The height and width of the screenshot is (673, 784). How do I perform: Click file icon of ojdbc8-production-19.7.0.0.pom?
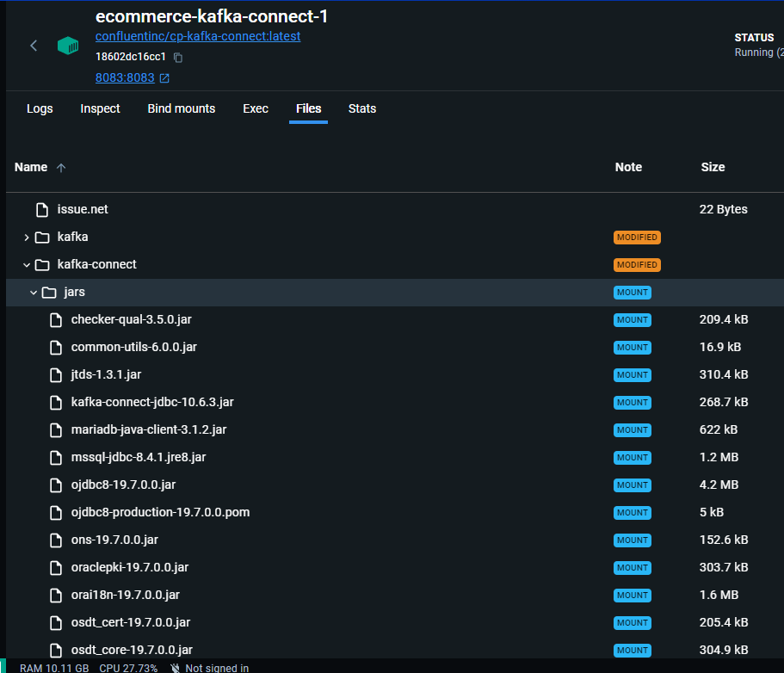click(x=56, y=512)
